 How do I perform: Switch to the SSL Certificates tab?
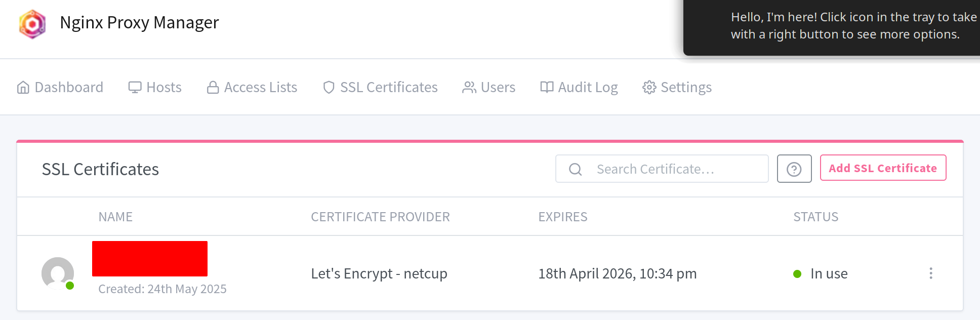(x=380, y=88)
